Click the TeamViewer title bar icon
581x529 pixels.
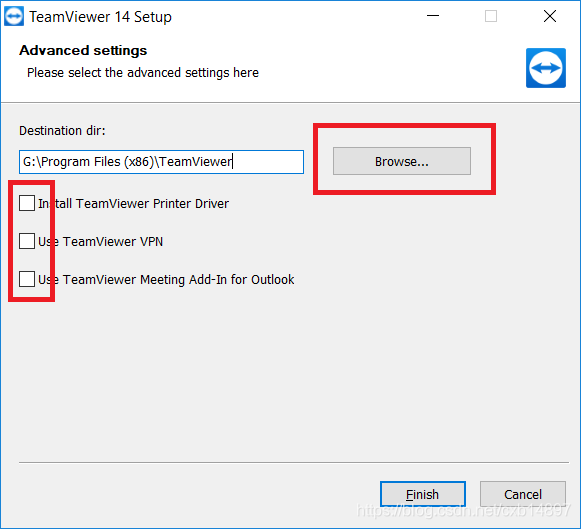coord(14,16)
